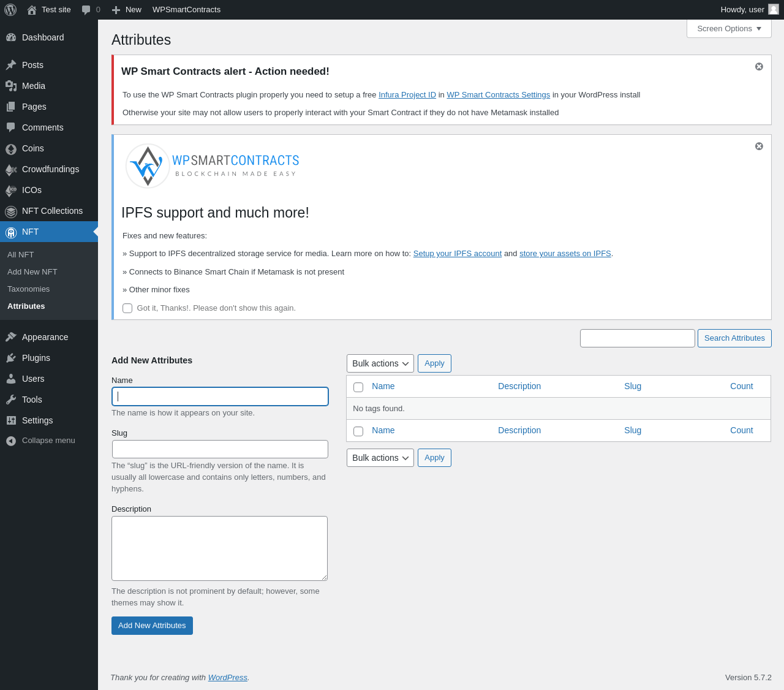Click the NFT Collections stack icon
The width and height of the screenshot is (784, 690).
point(11,211)
